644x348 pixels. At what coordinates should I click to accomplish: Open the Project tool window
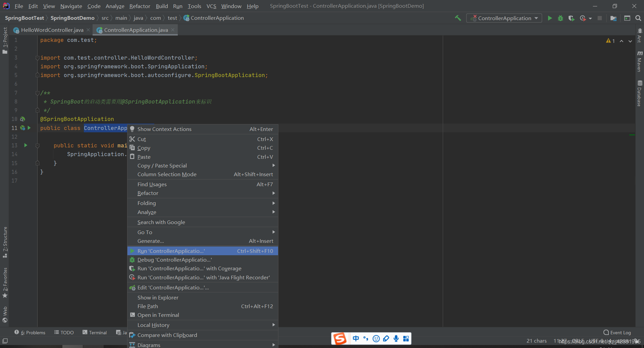(x=5, y=40)
